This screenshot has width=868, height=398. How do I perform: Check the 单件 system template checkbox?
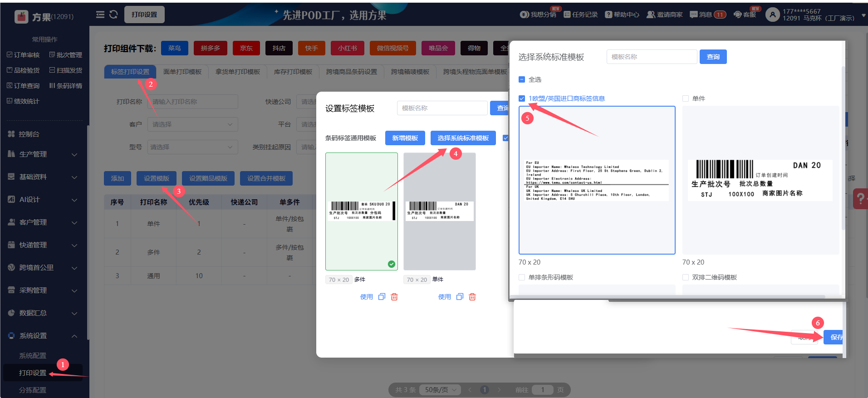pyautogui.click(x=686, y=98)
